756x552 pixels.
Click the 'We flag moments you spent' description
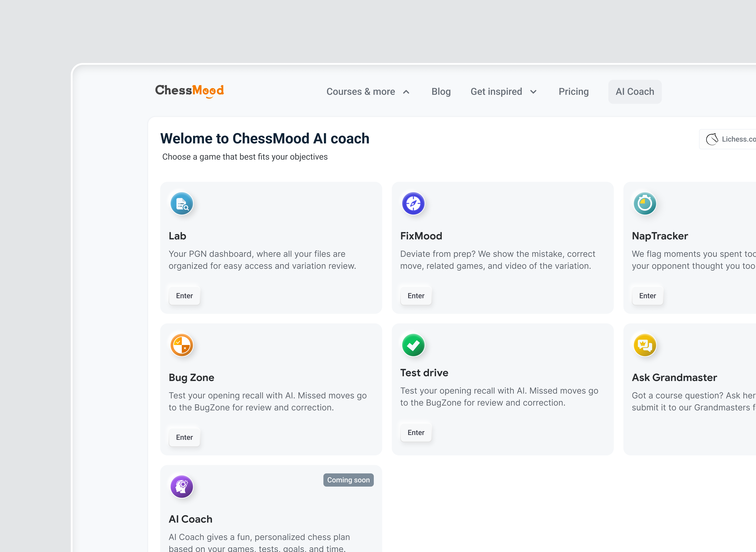point(694,260)
